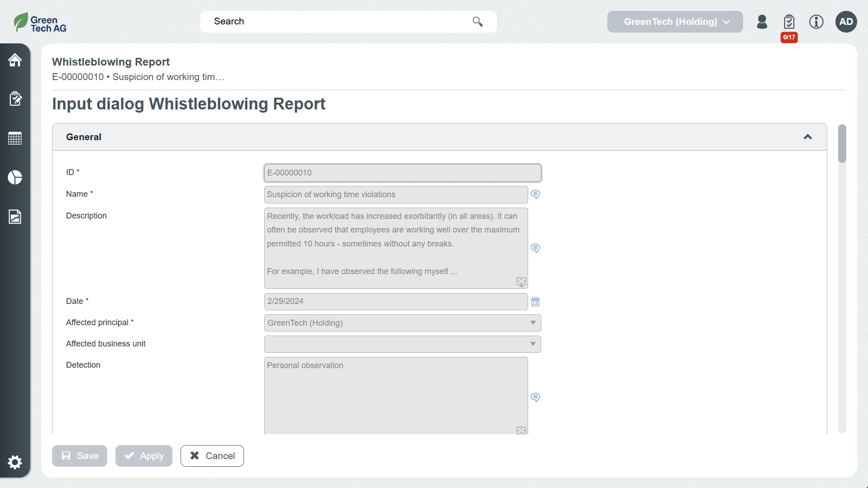Image resolution: width=868 pixels, height=488 pixels.
Task: Click the Apply button
Action: pos(144,456)
